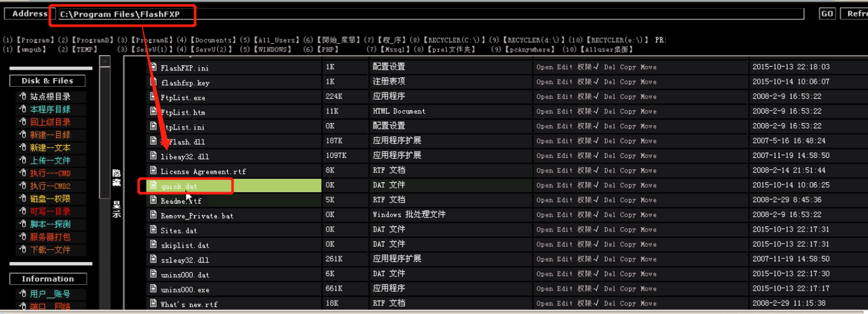The width and height of the screenshot is (868, 314).
Task: Click the file icon beside What's new.rtf
Action: (152, 303)
